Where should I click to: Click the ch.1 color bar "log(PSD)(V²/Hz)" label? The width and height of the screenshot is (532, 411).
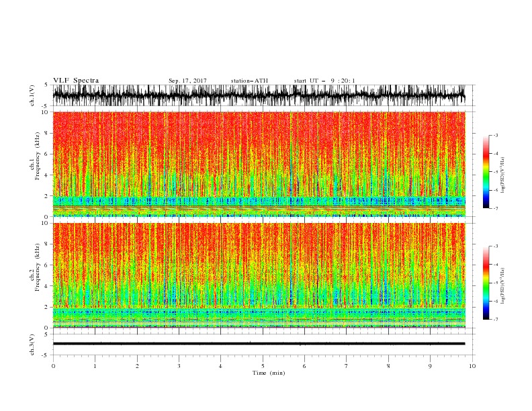pyautogui.click(x=503, y=175)
